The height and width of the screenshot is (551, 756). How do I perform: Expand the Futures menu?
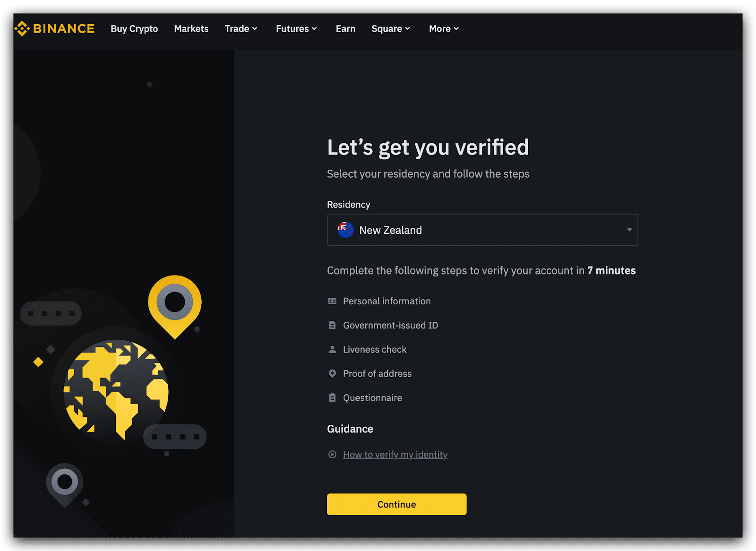point(296,29)
